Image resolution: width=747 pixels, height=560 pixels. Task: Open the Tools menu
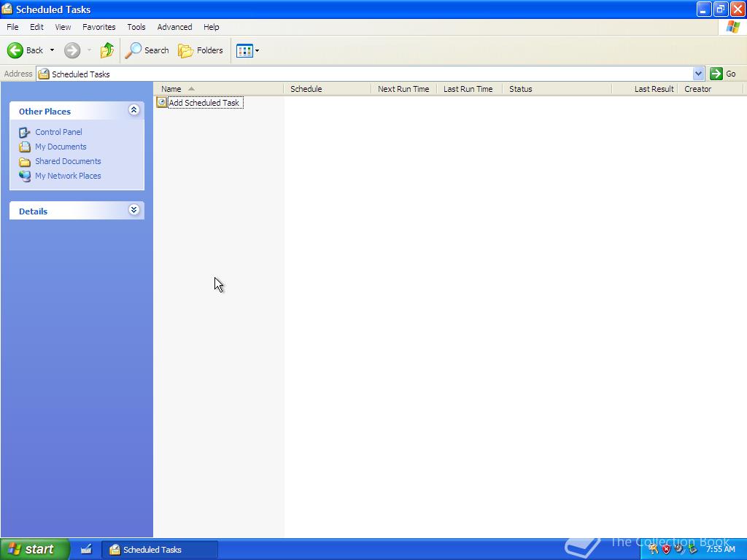click(136, 27)
